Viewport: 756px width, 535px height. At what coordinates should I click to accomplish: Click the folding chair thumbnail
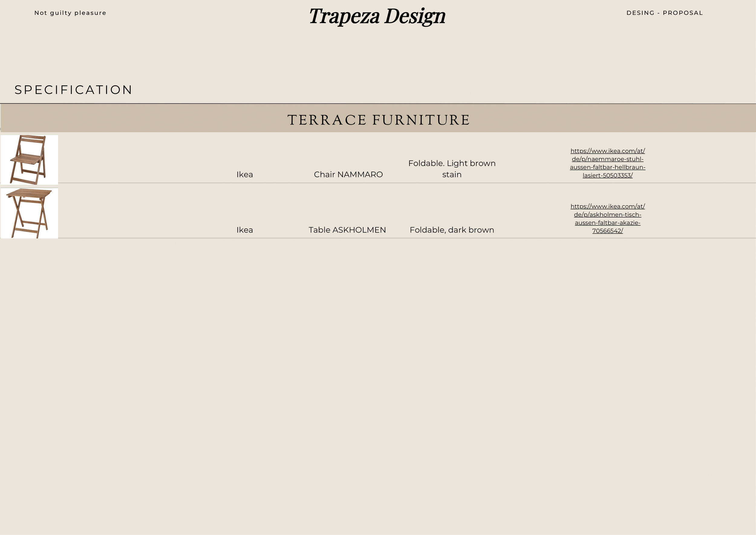[x=29, y=160]
